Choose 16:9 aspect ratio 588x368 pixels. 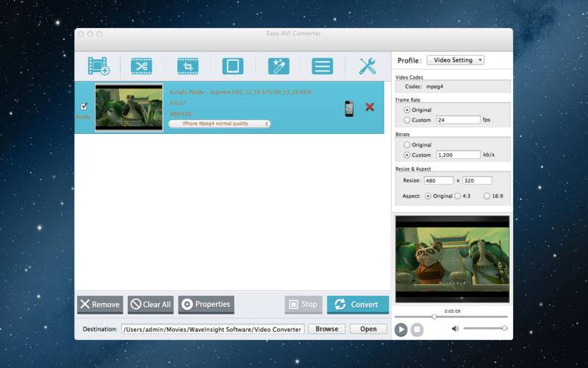tap(487, 196)
